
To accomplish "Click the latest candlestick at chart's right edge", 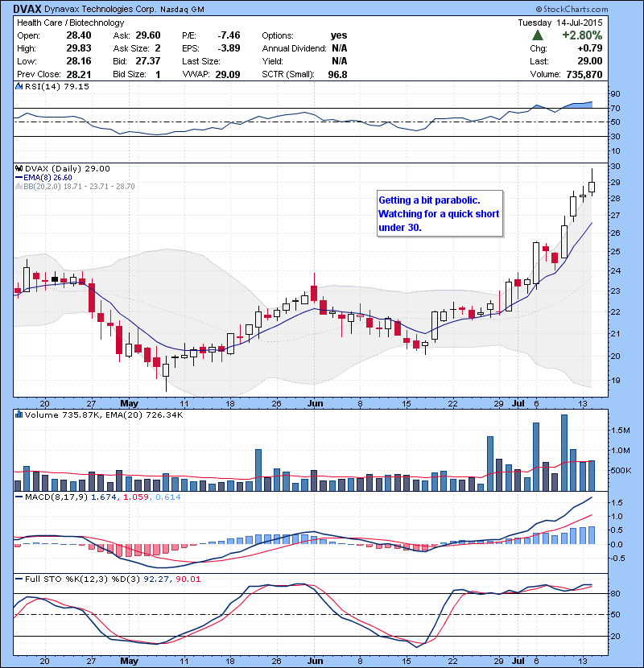I will pos(592,183).
